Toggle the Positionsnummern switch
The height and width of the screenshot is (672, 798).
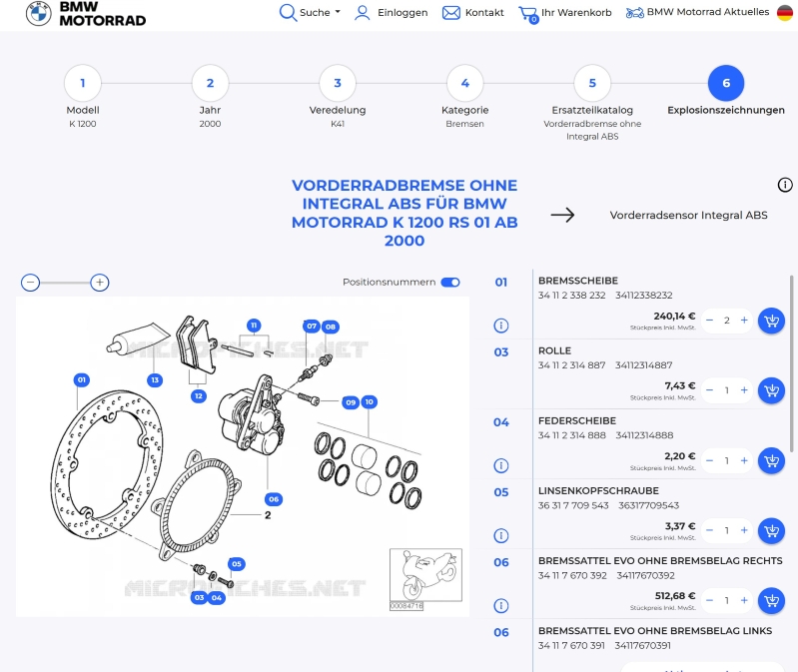450,283
